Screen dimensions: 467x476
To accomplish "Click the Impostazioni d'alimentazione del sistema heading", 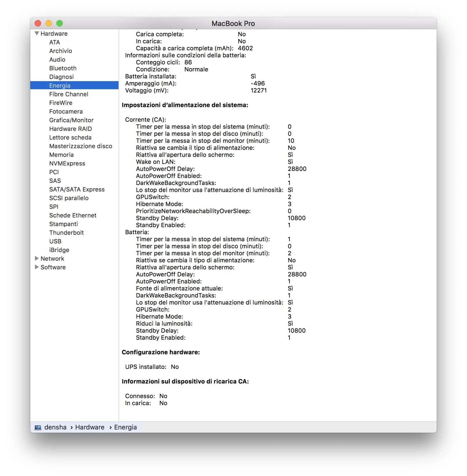I will click(x=185, y=105).
